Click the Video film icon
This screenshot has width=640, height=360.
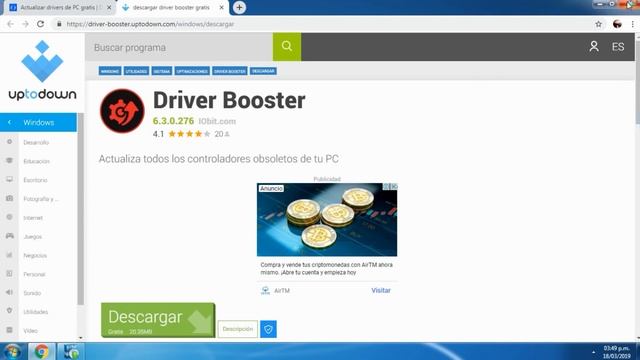click(x=9, y=330)
